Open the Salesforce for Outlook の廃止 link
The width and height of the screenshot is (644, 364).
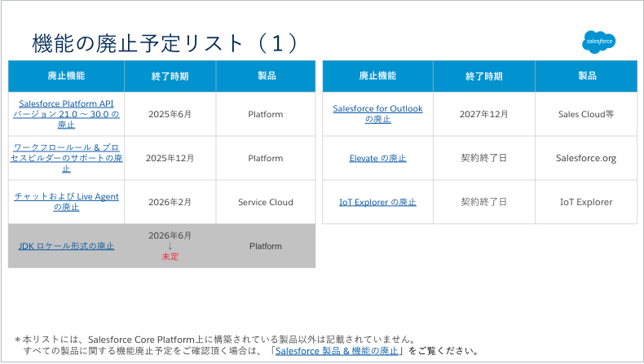(377, 114)
